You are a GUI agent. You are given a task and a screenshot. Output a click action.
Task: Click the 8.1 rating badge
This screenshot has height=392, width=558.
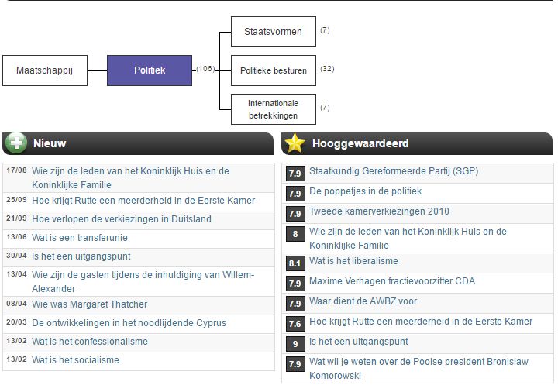[295, 263]
